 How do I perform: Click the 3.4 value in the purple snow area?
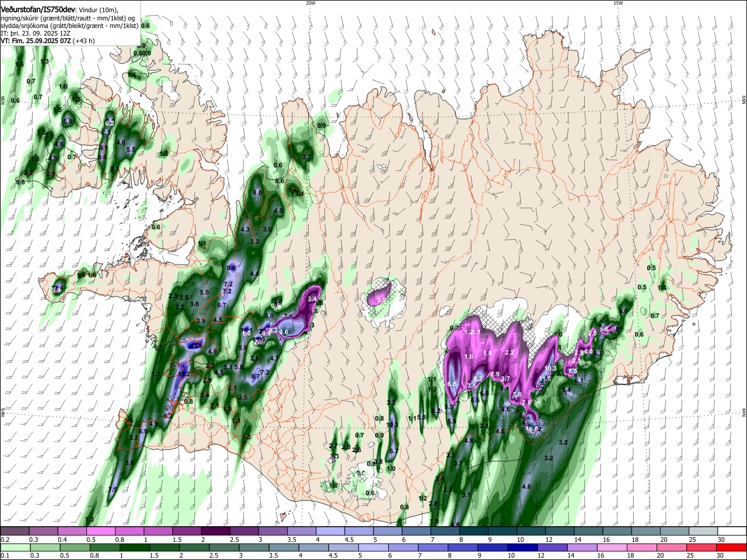pos(312,299)
